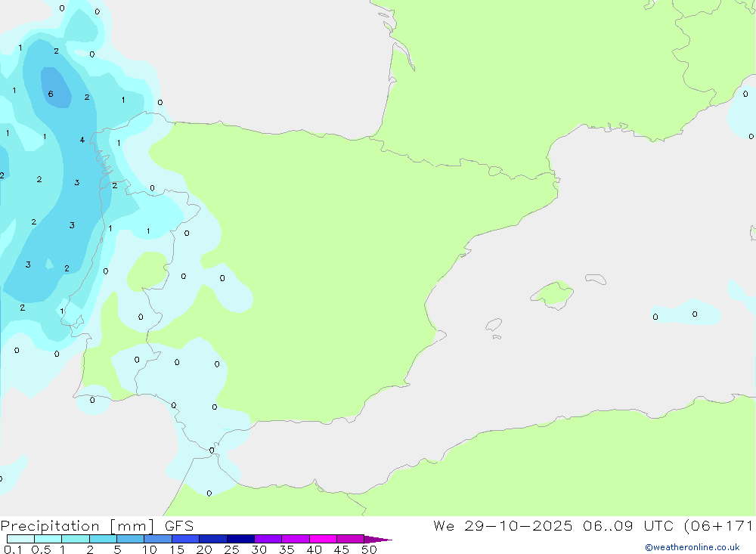Viewport: 756px width, 554px height.
Task: Click the '(06+171' forecast run text
Action: pyautogui.click(x=718, y=525)
